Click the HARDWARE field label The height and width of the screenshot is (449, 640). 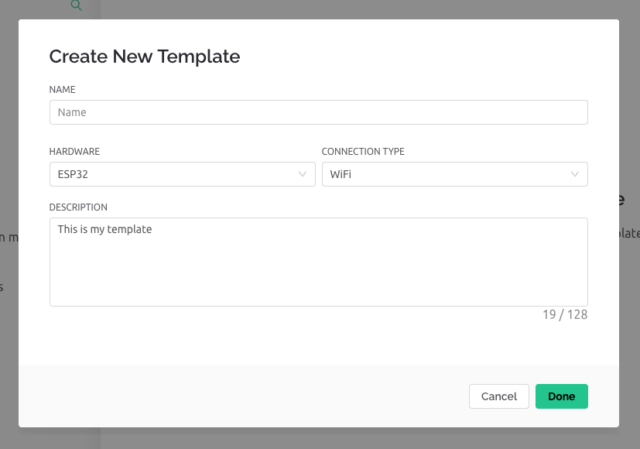click(74, 152)
